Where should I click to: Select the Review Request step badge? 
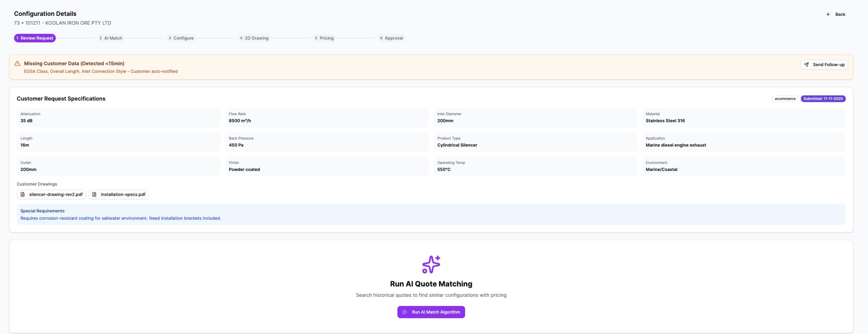34,38
